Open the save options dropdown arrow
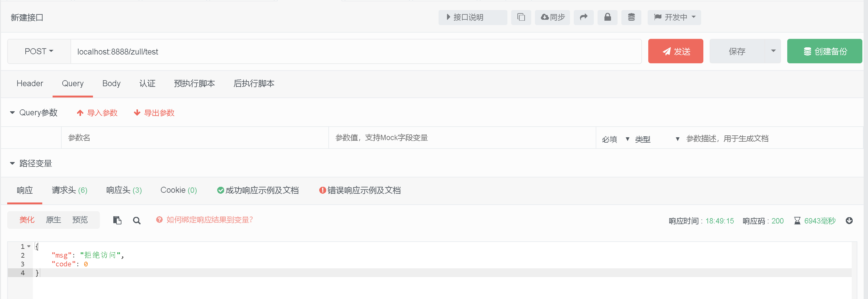 point(773,51)
